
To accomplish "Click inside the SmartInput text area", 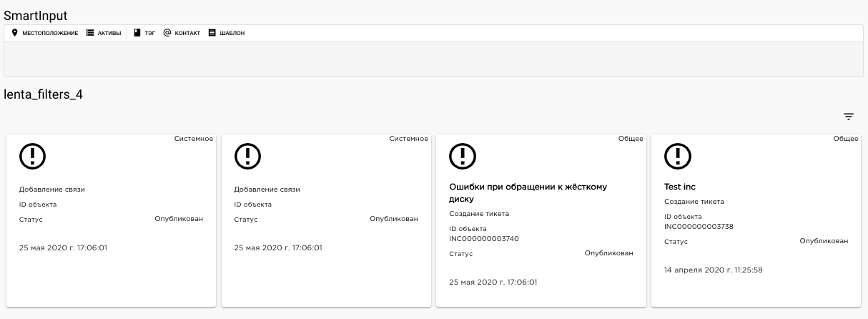I will [433, 59].
